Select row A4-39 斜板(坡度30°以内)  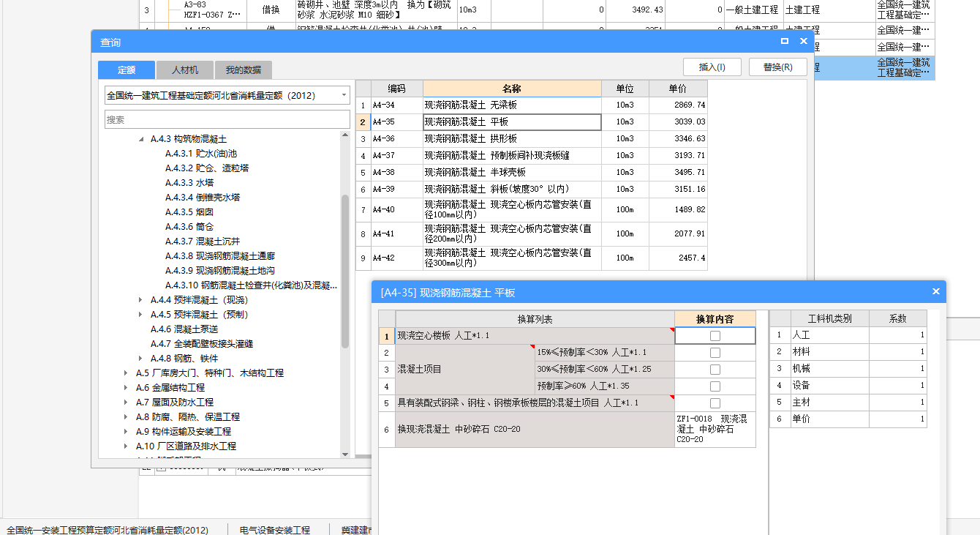pos(532,190)
